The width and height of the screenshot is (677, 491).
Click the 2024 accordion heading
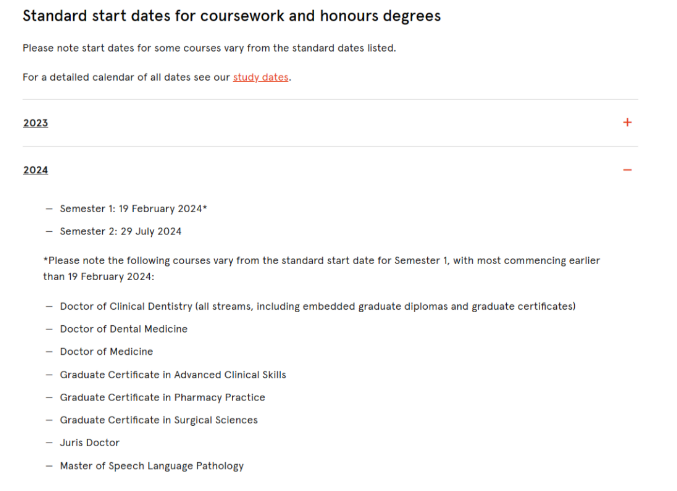(35, 170)
